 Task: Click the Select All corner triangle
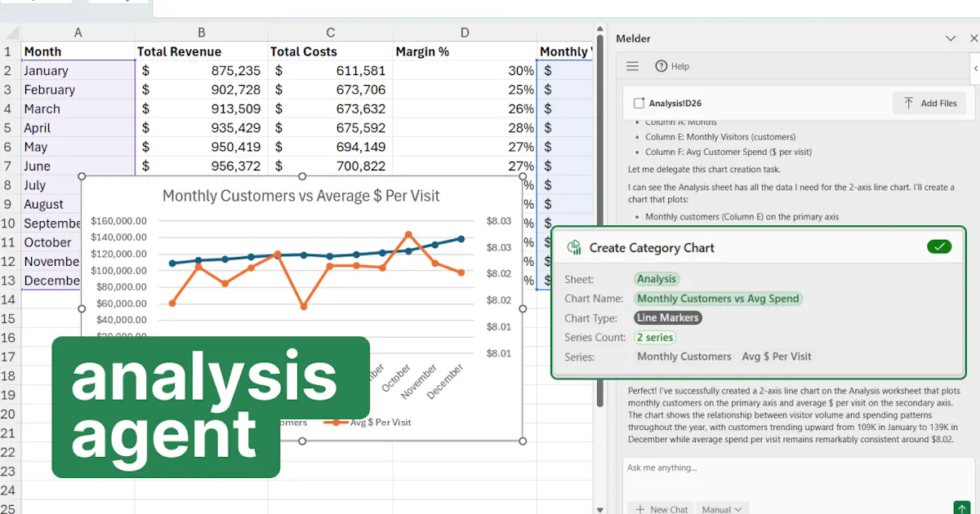click(x=11, y=33)
